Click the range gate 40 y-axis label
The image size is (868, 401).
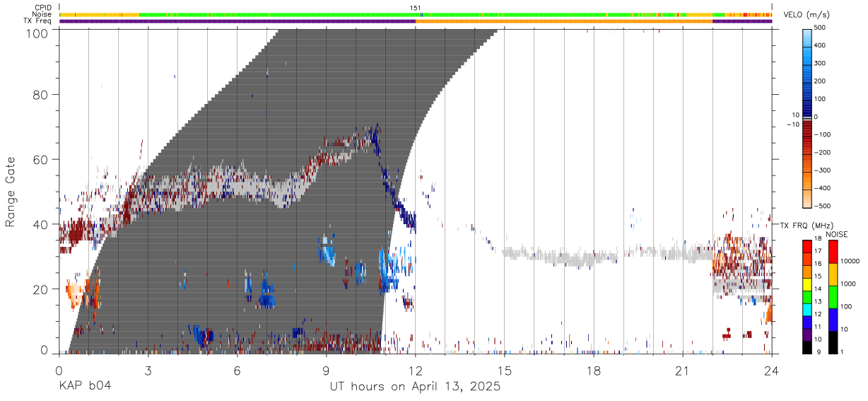tap(40, 225)
